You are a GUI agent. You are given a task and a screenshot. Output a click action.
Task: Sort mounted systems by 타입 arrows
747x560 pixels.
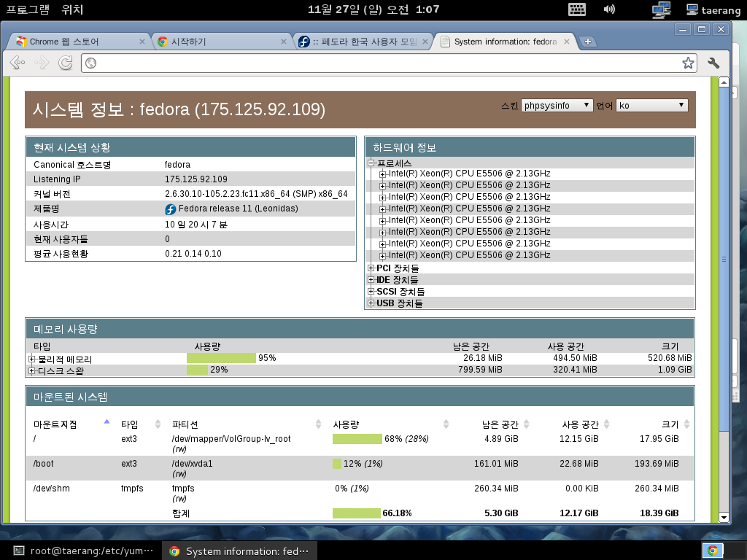pyautogui.click(x=158, y=424)
